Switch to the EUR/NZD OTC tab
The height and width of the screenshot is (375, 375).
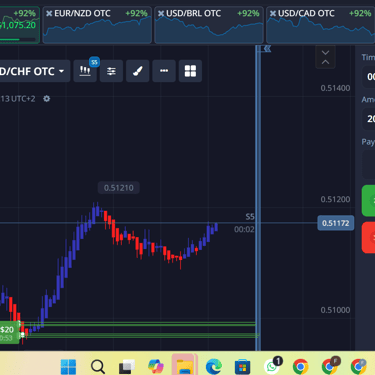click(97, 25)
